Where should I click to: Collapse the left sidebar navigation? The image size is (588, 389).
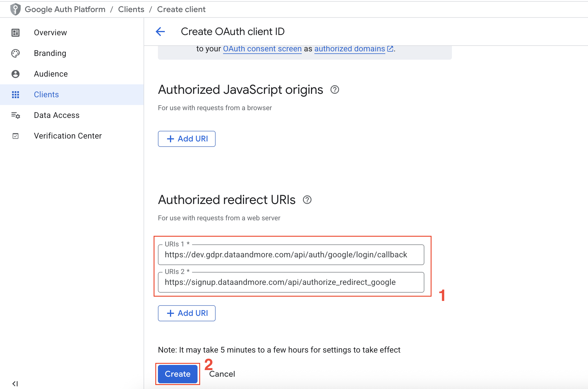click(15, 384)
